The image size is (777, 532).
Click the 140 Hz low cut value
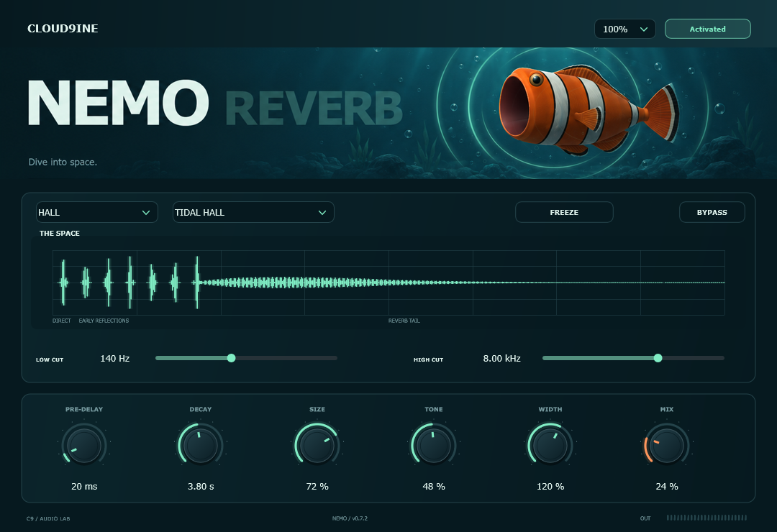[x=115, y=358]
